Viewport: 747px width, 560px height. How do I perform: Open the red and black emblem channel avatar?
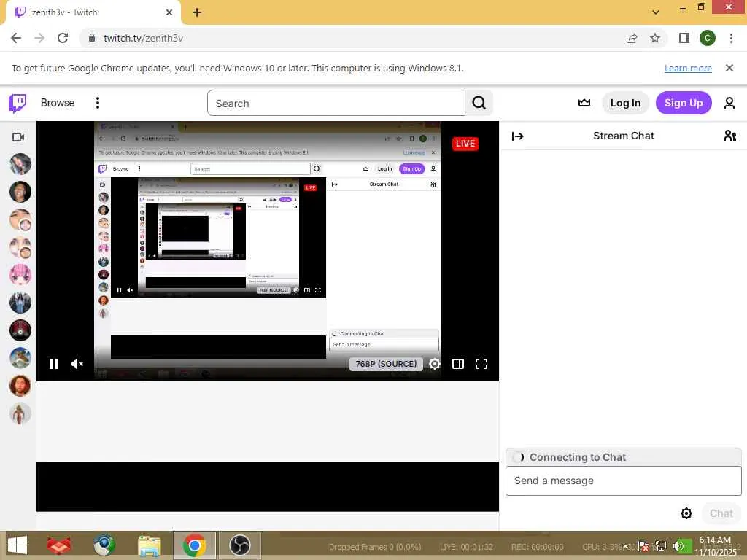(20, 330)
